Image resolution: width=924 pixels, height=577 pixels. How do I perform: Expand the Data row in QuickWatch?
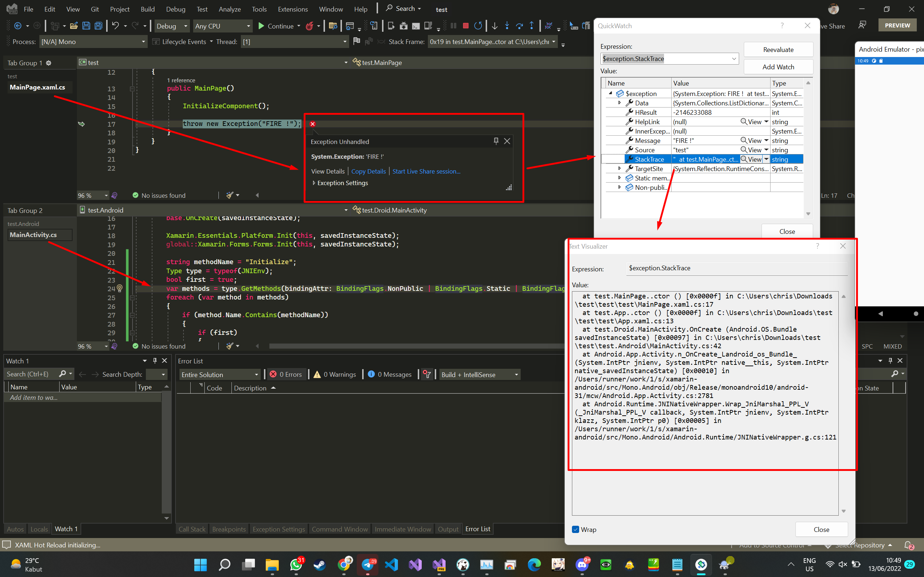pyautogui.click(x=619, y=103)
